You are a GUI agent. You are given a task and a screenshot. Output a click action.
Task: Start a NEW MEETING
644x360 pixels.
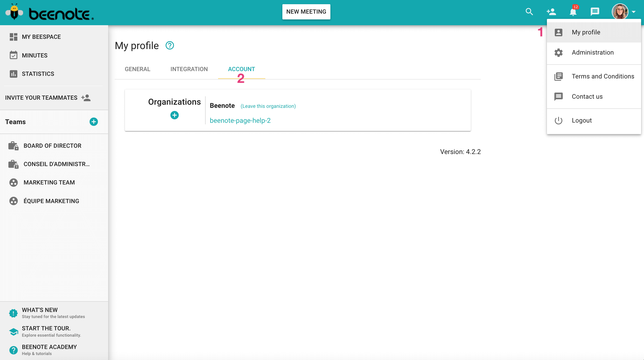click(x=306, y=12)
